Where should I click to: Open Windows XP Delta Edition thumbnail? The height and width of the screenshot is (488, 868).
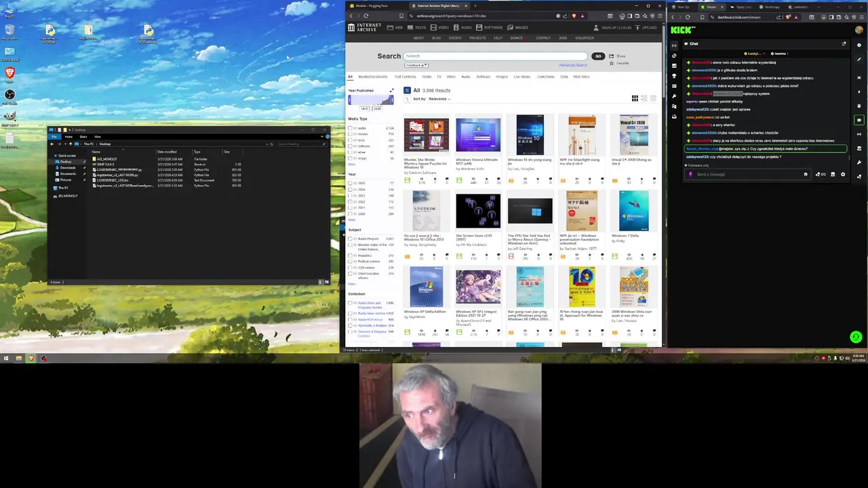[426, 287]
